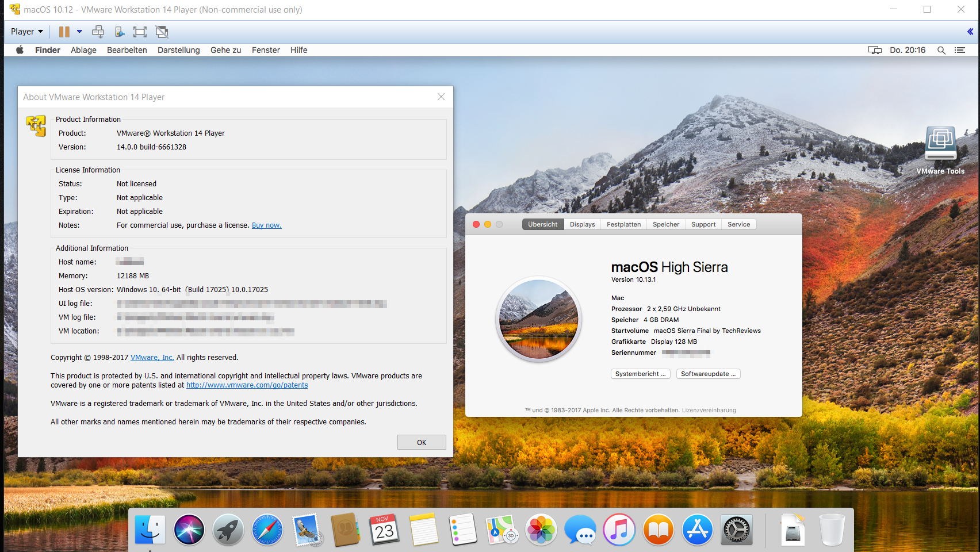
Task: Open the Apple menu
Action: [x=20, y=50]
